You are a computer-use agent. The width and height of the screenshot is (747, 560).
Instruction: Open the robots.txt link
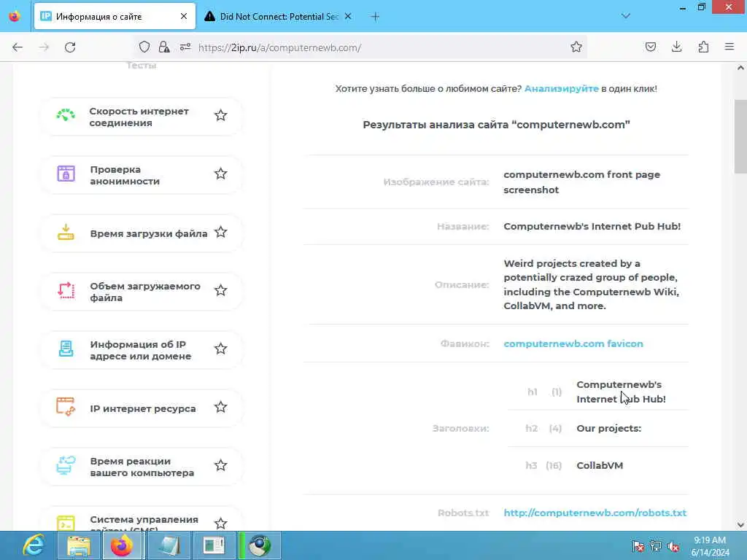(595, 513)
